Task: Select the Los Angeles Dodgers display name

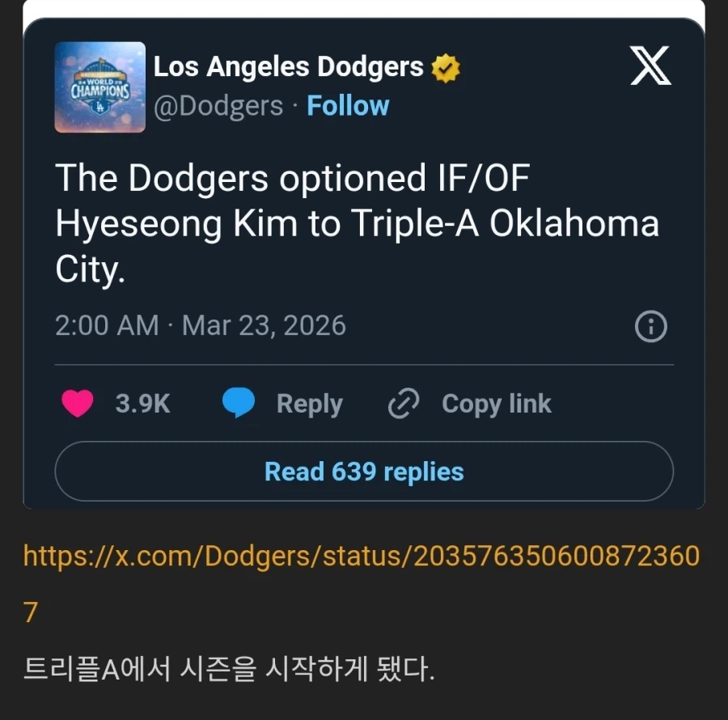Action: [x=288, y=67]
